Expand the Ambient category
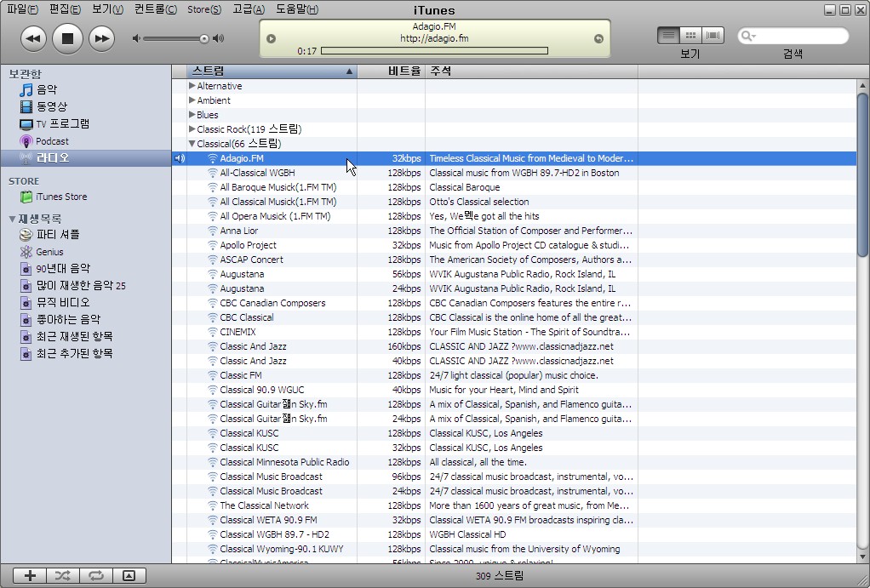 192,100
